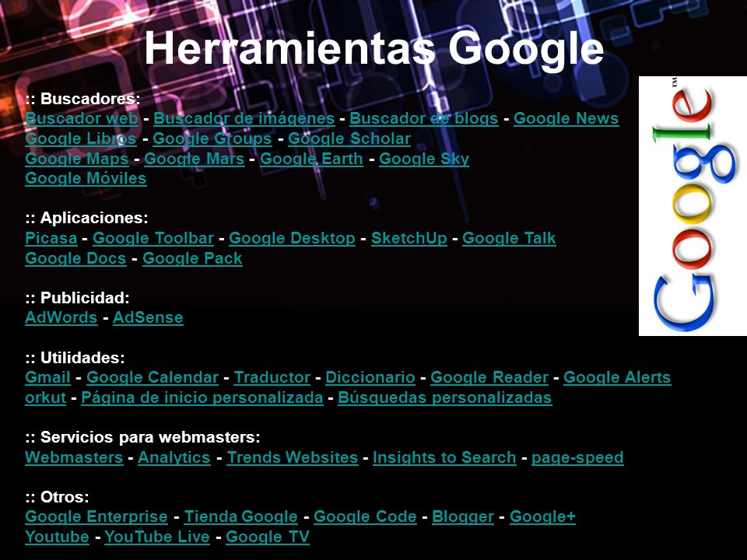This screenshot has width=747, height=560.
Task: Open the Buscador de imágenes link
Action: [244, 118]
